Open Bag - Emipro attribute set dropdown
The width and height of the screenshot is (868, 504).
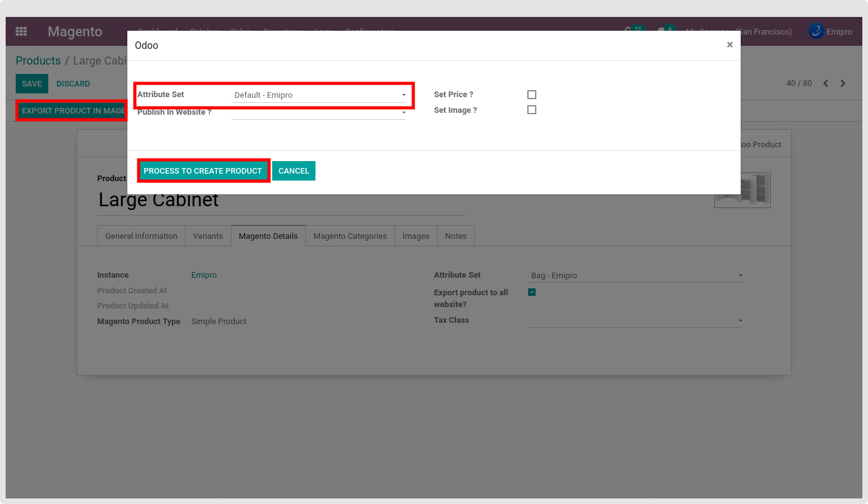[x=635, y=275]
